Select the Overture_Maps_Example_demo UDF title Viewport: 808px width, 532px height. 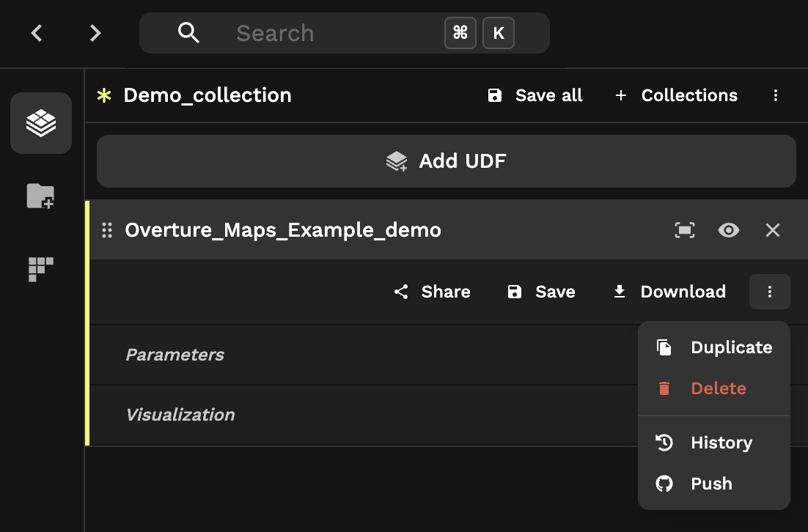click(x=283, y=230)
